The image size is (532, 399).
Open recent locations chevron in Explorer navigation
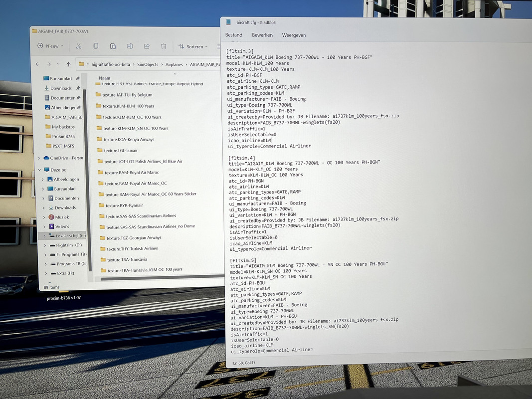(x=58, y=64)
